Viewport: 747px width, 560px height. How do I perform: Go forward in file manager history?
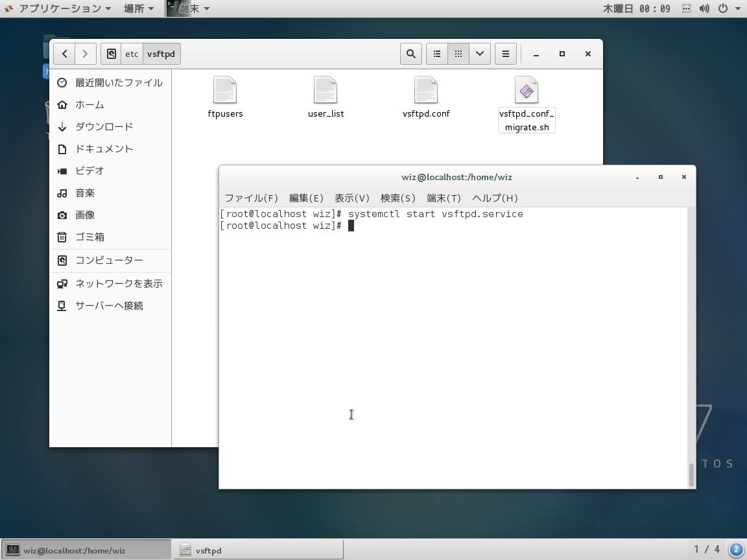(86, 54)
